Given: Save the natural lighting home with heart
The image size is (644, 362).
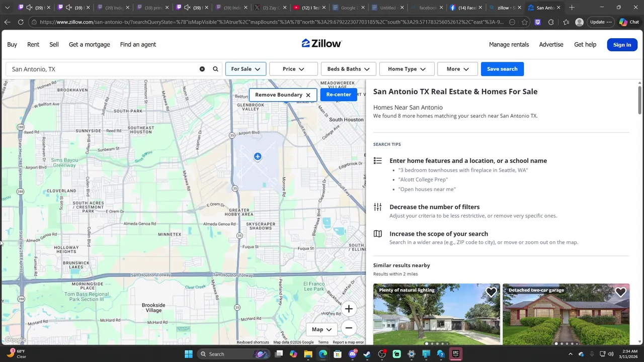Looking at the screenshot, I should [491, 292].
